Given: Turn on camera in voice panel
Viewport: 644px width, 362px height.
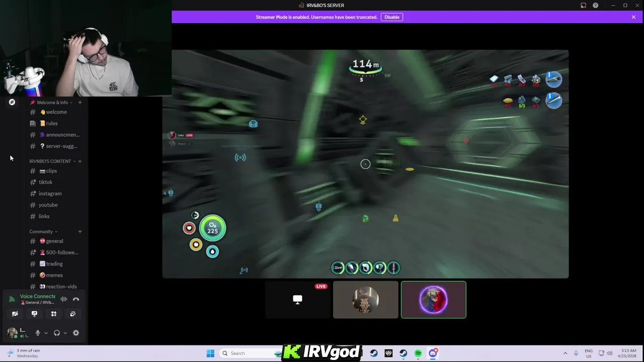Looking at the screenshot, I should 15,314.
